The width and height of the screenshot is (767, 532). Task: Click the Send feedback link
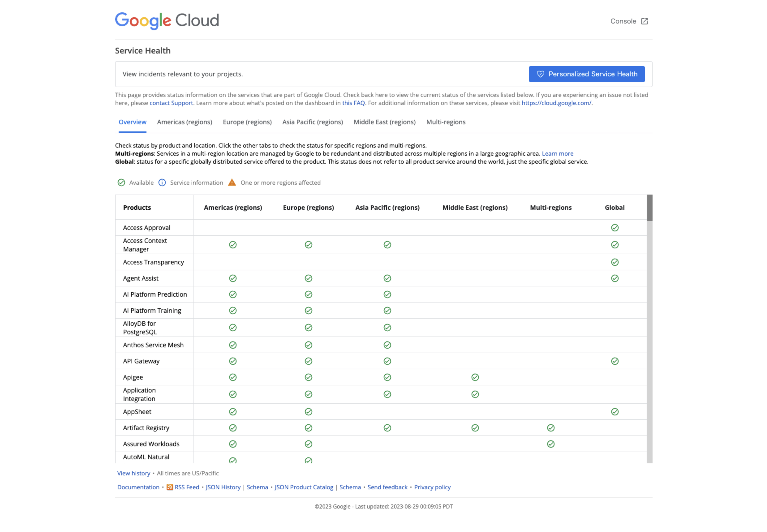tap(387, 487)
